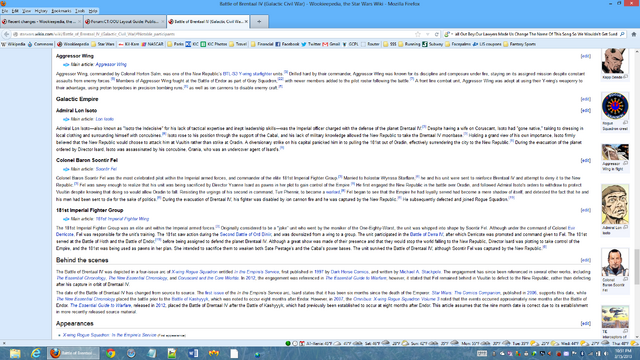Edit the Aggressor Wing section

tap(585, 56)
